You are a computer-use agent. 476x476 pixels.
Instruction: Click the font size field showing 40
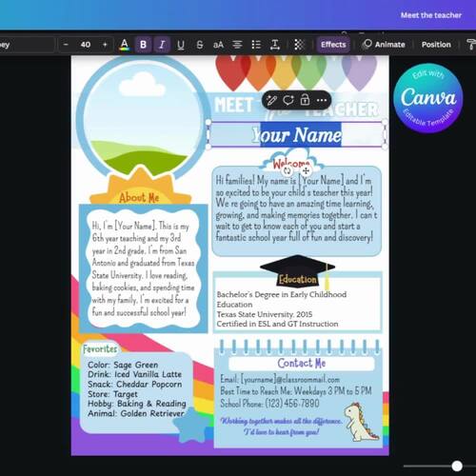[x=86, y=45]
